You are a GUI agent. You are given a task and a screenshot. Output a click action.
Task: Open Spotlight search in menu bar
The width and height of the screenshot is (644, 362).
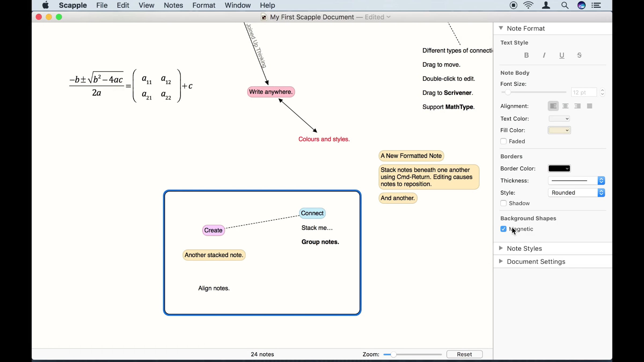pos(565,5)
